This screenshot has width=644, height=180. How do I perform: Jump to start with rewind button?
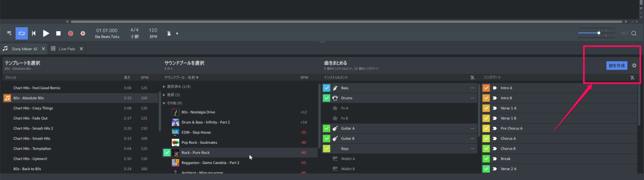point(34,33)
